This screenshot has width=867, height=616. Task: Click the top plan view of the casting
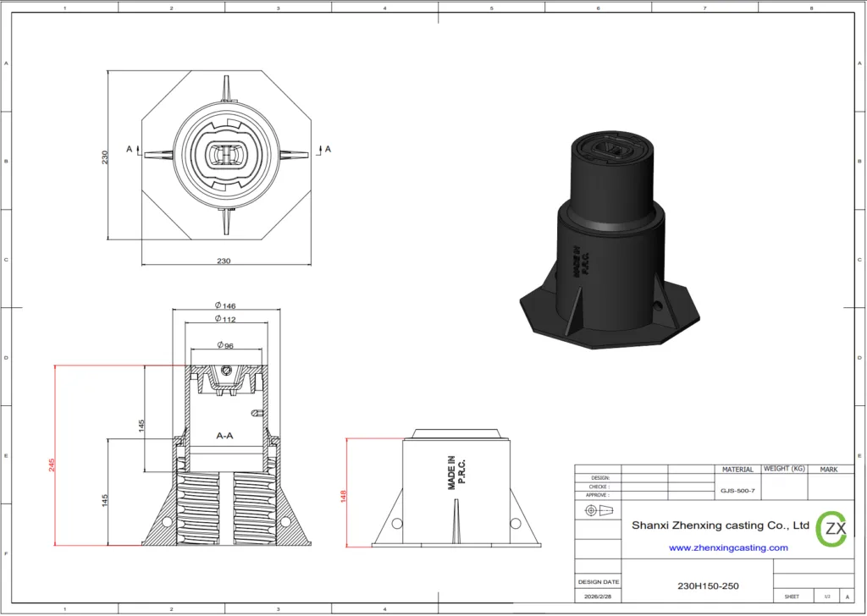pyautogui.click(x=224, y=156)
